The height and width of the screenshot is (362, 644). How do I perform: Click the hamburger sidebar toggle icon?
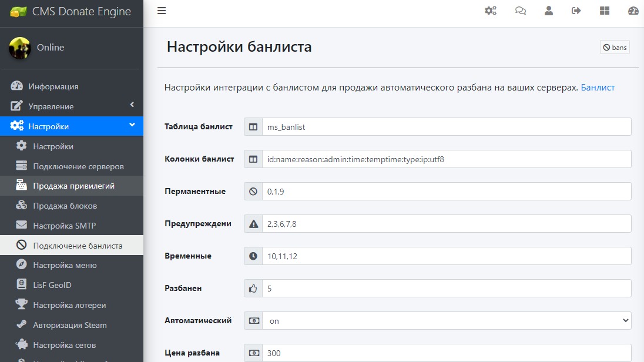162,11
